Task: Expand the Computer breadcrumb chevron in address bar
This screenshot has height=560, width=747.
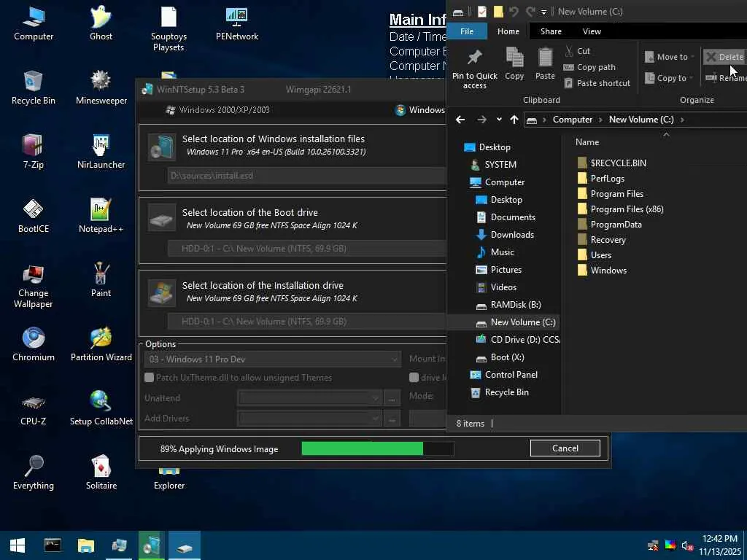Action: [601, 120]
